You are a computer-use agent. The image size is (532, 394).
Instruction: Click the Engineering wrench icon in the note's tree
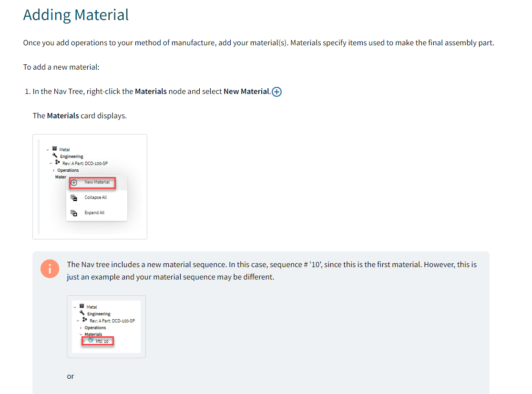point(82,313)
